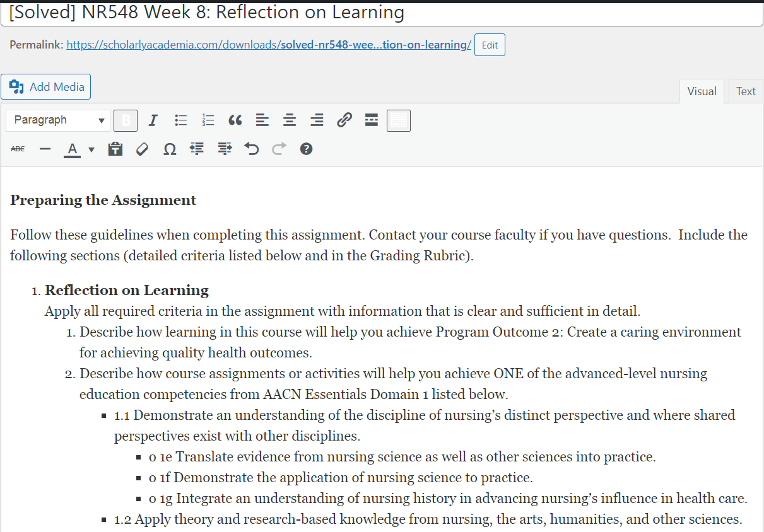Click into the post title field
Viewport: 764px width, 532px height.
point(382,13)
